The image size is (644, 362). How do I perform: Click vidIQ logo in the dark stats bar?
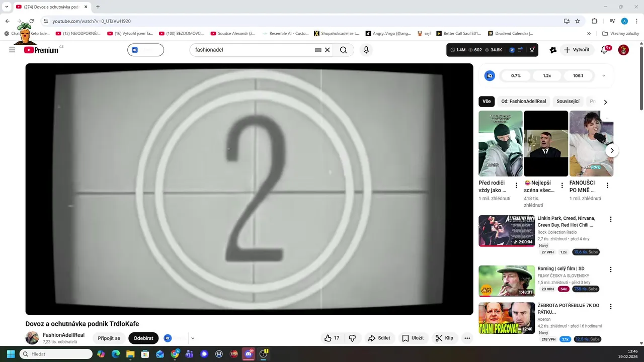[512, 50]
